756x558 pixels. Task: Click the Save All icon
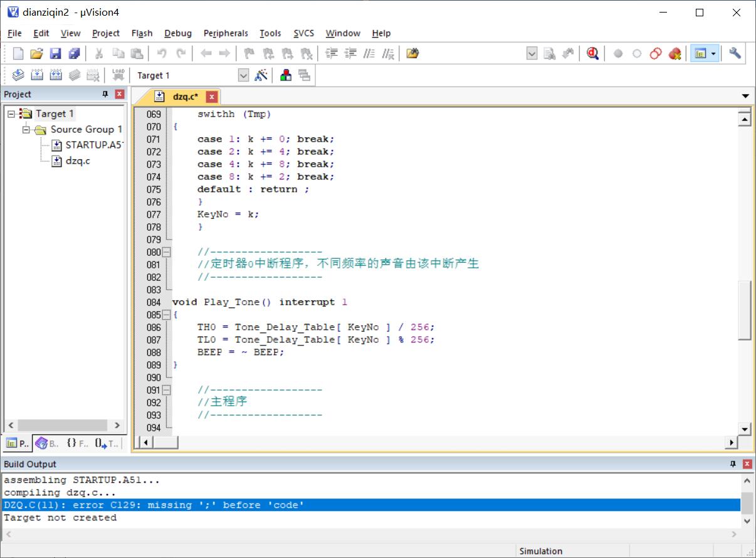(75, 53)
